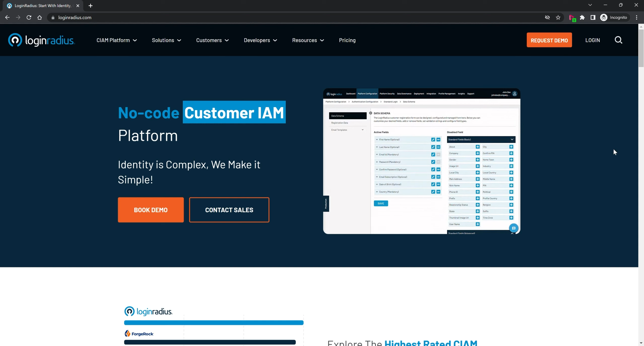Viewport: 644px width, 346px height.
Task: Go to browser home icon
Action: click(x=39, y=17)
